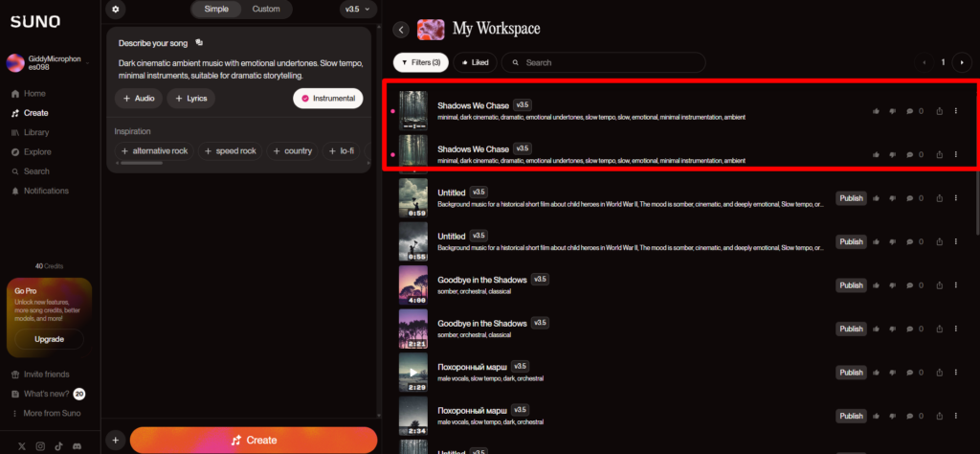Viewport: 980px width, 454px height.
Task: Publish Goodbye in the Shadows 2:21 track
Action: (x=851, y=329)
